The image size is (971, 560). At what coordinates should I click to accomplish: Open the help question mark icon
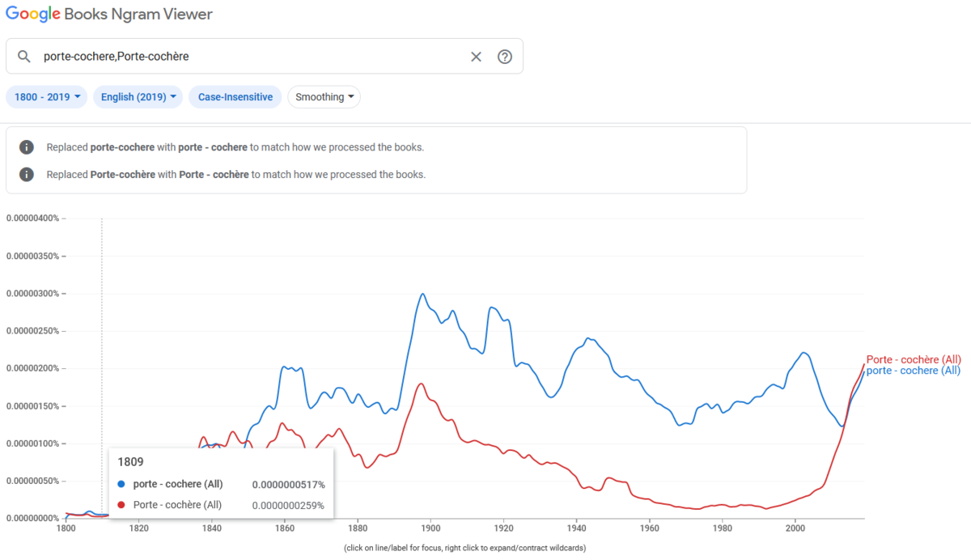505,57
